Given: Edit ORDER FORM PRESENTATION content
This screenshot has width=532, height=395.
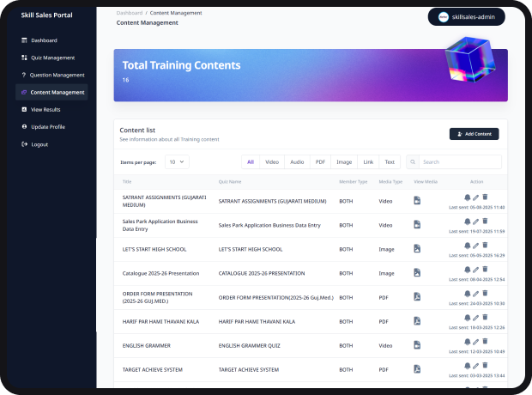Looking at the screenshot, I should (x=475, y=294).
